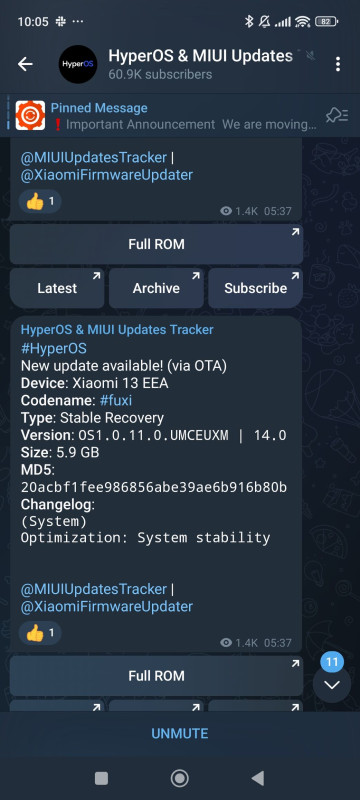
Task: Open the pinned messages list icon
Action: (337, 116)
